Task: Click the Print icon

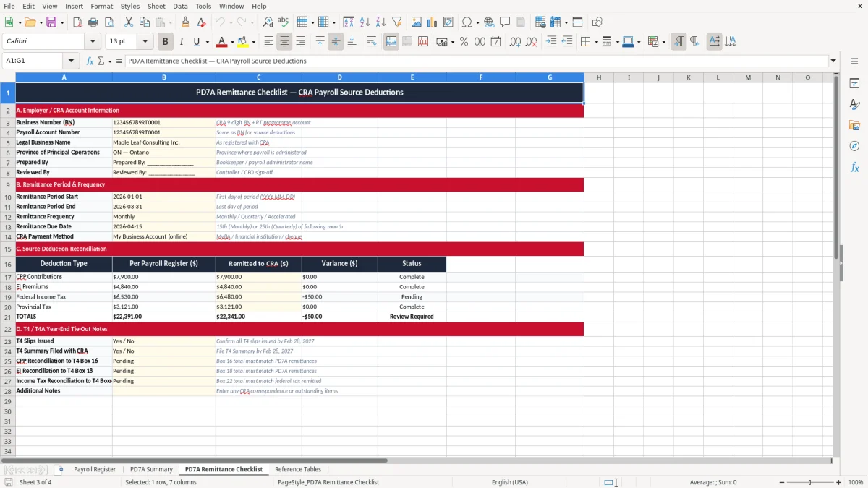Action: 93,22
